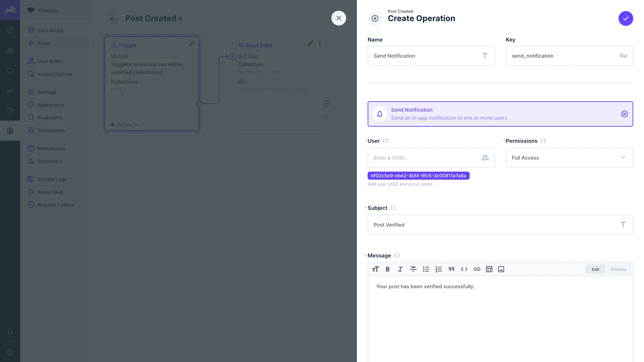Open the user picker icon in the User field

(485, 158)
